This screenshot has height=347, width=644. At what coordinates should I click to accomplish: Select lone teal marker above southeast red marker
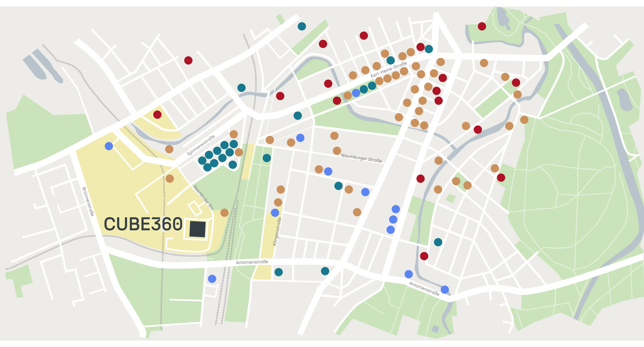point(438,242)
